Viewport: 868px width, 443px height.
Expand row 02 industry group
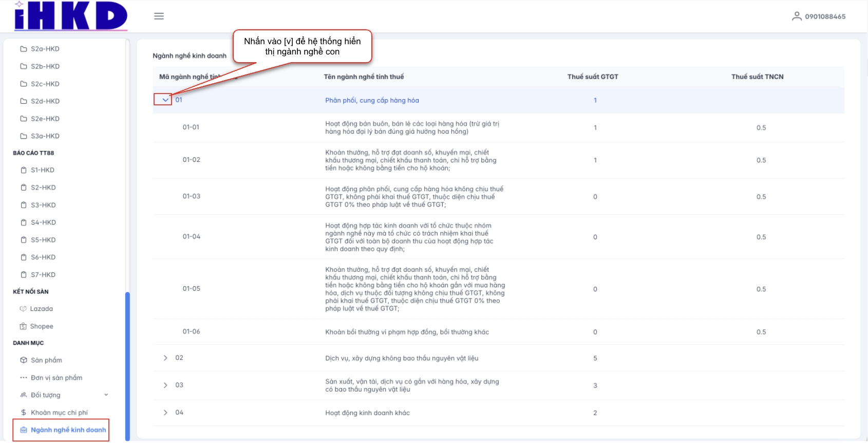(x=165, y=358)
